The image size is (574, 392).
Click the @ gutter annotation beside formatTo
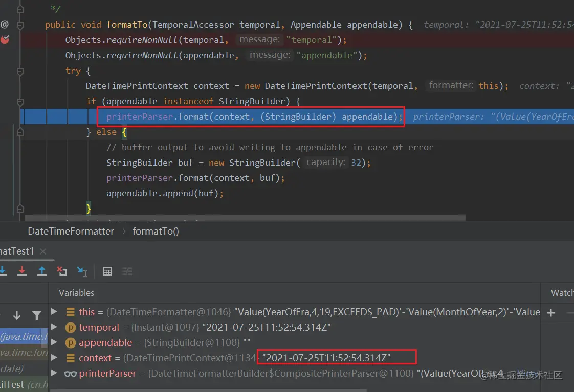tap(5, 24)
